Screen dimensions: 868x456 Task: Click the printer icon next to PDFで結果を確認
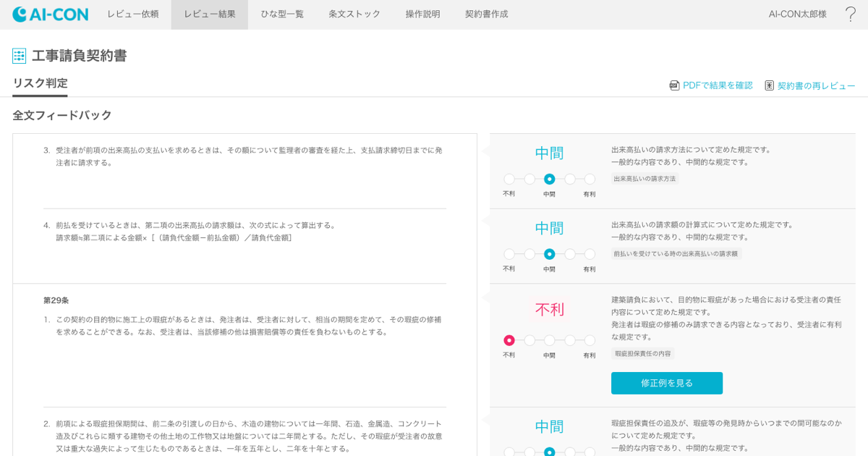click(x=674, y=85)
